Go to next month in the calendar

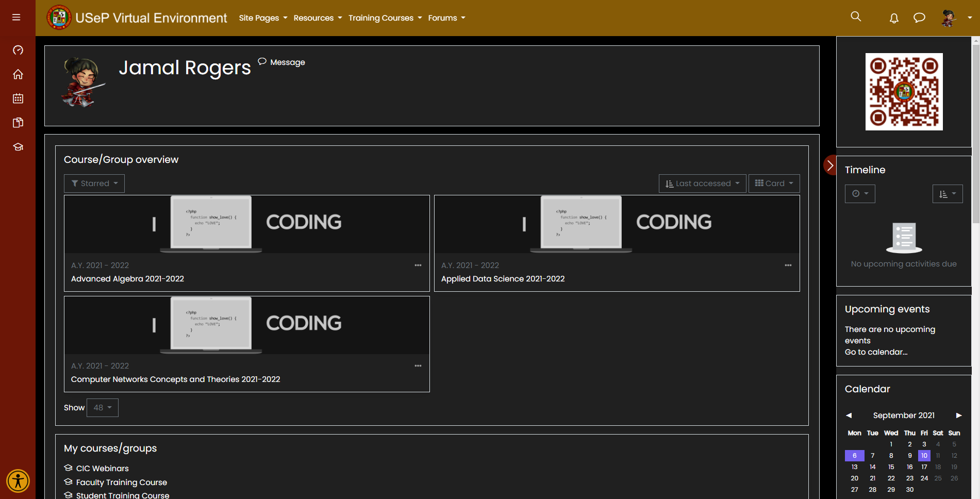point(959,415)
